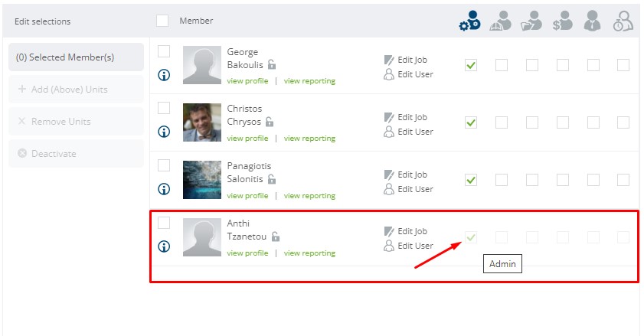Screen dimensions: 644x336
Task: Open info icon for George Bakoulis
Action: click(164, 75)
